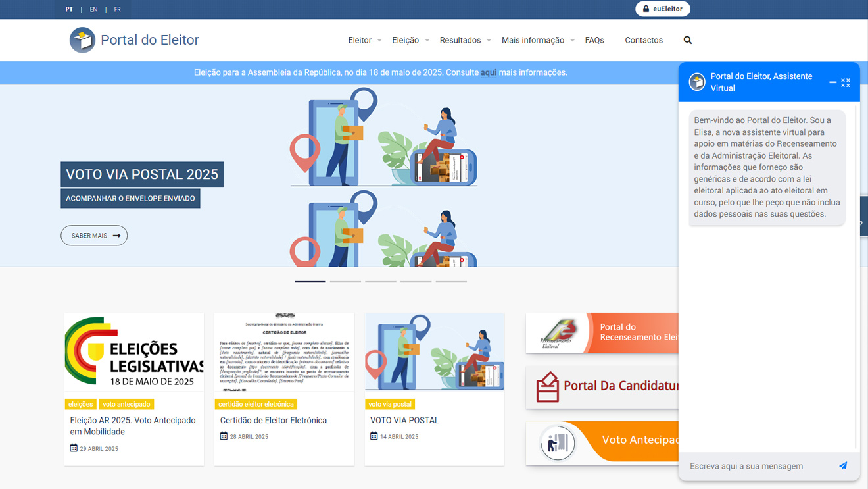Click the SABER MAIS button

[94, 235]
